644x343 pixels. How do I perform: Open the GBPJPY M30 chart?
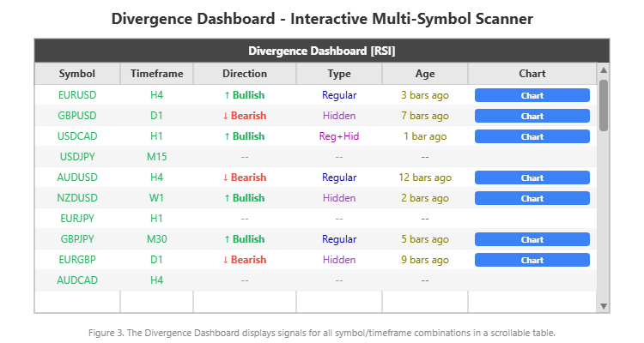pyautogui.click(x=532, y=239)
